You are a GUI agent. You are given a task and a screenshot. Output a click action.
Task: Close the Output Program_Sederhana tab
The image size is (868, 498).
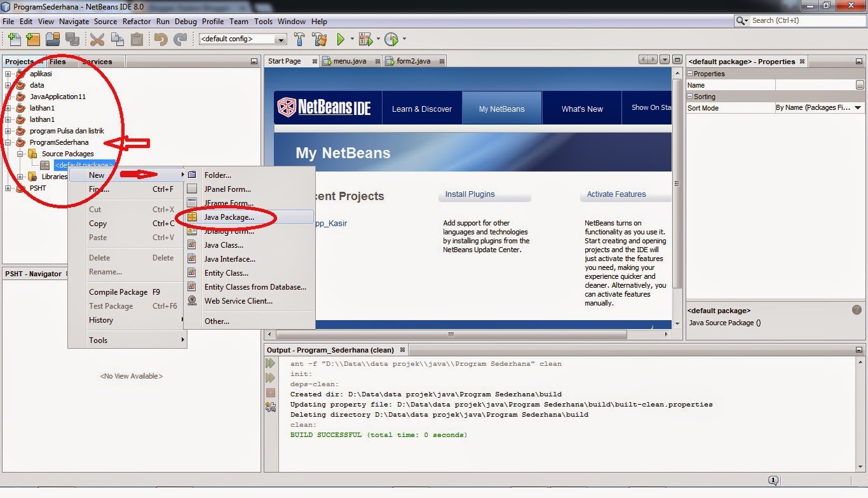tap(403, 350)
